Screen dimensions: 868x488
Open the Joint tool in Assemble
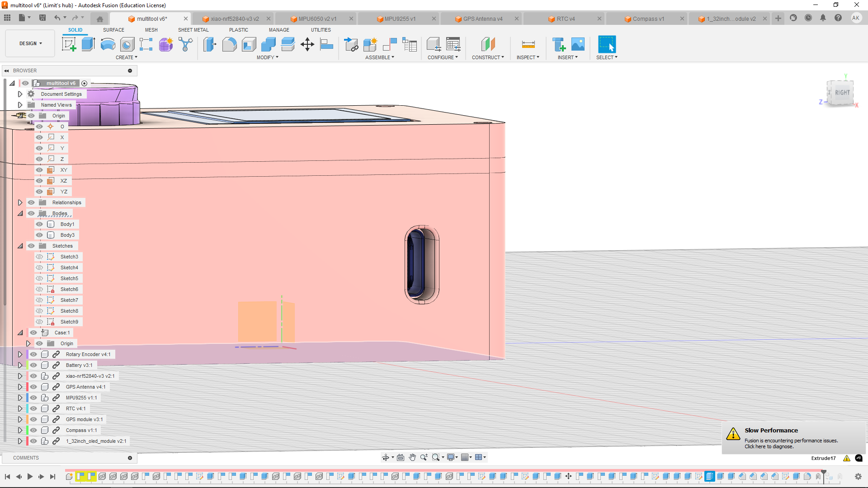click(x=390, y=44)
